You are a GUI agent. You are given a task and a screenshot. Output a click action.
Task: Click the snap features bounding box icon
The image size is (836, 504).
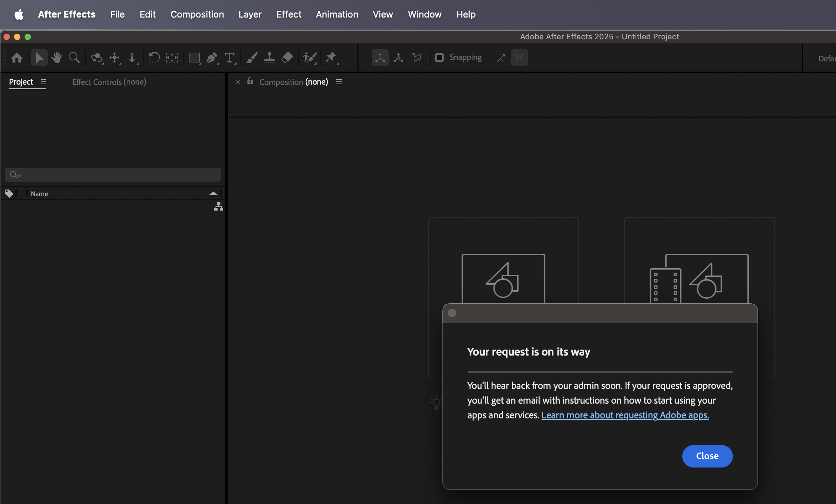tap(519, 58)
